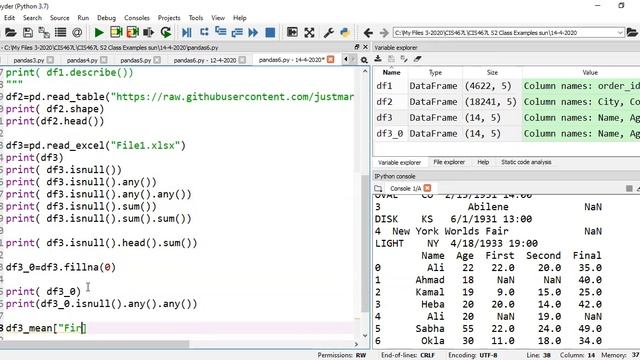This screenshot has height=360, width=640.
Task: Click the debug step over line icon
Action: point(204,32)
